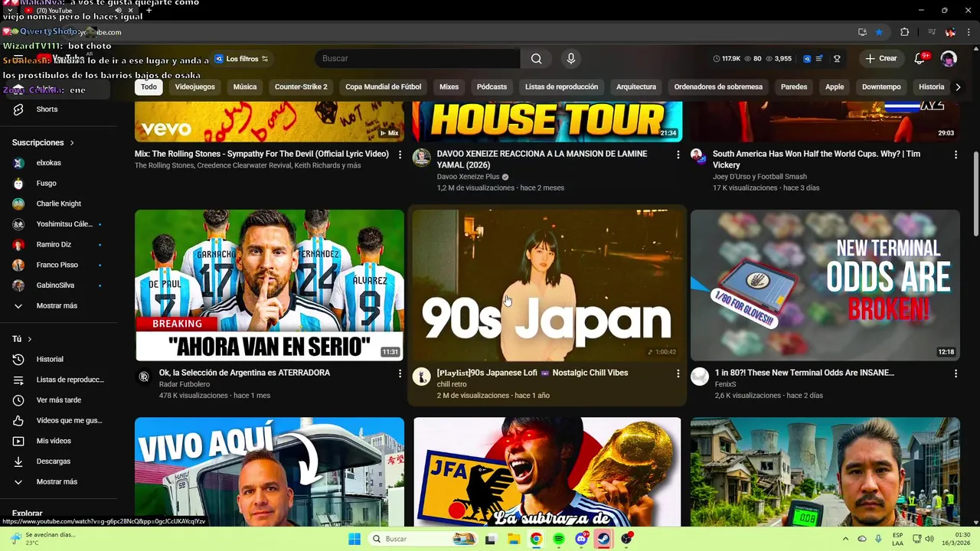Open File Explorer from the taskbar
This screenshot has width=980, height=551.
514,539
